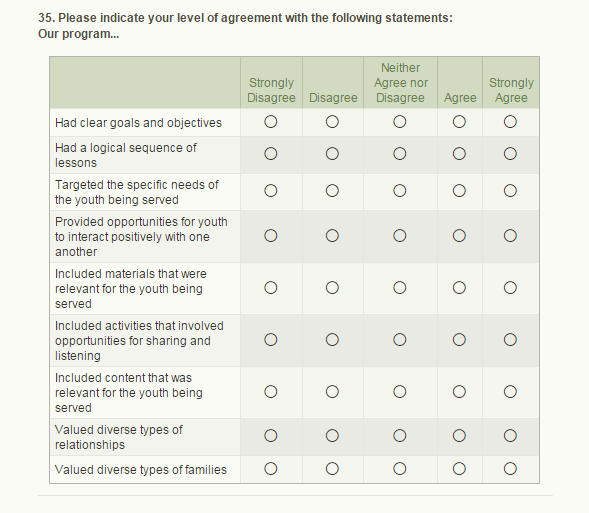Choose Neither Agree nor Disagree for included content

pos(400,392)
